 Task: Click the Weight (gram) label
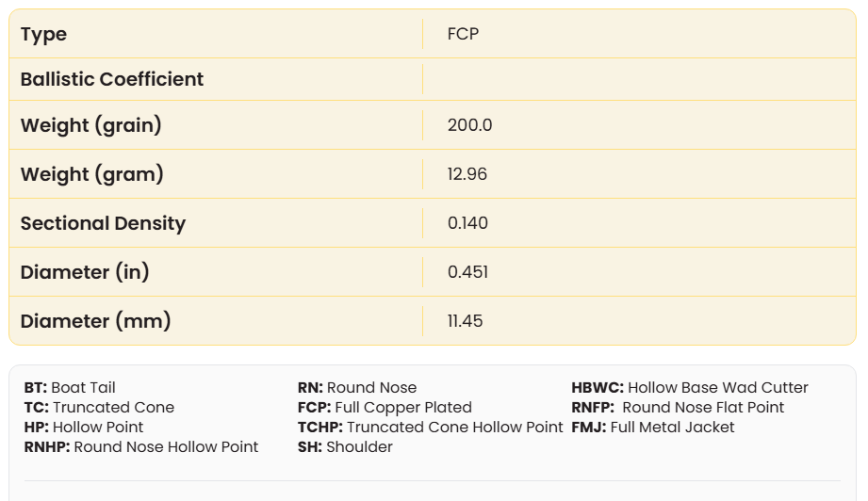(92, 174)
